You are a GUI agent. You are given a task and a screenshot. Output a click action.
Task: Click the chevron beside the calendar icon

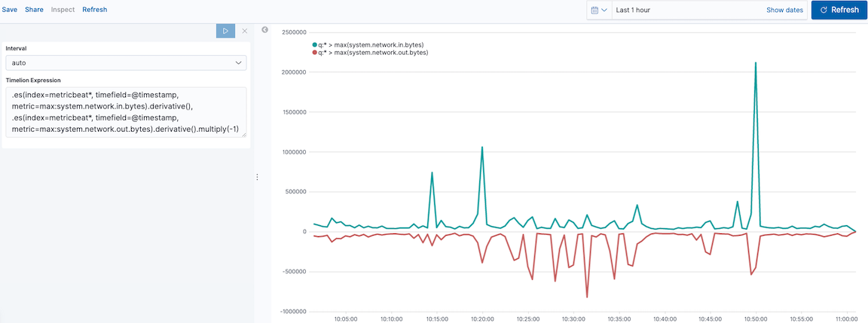point(604,10)
